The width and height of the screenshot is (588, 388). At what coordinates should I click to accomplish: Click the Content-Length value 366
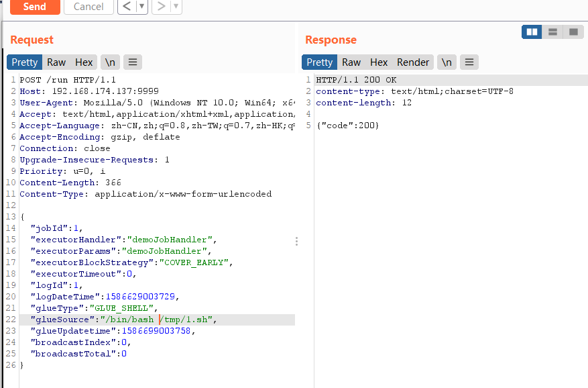coord(113,183)
